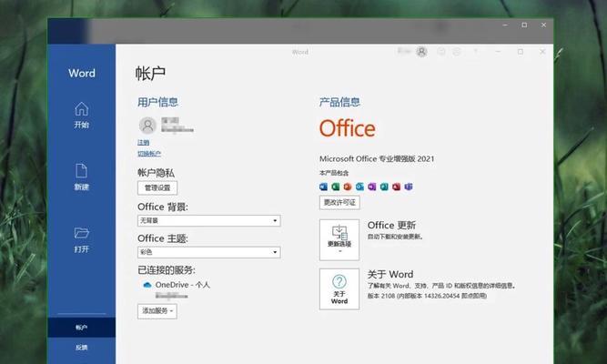607x364 pixels.
Task: Click the '已连接的服务:' label
Action: point(167,270)
